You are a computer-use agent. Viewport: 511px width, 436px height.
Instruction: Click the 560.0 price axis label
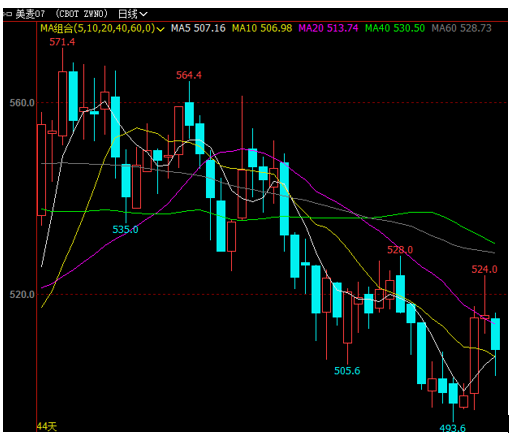22,103
